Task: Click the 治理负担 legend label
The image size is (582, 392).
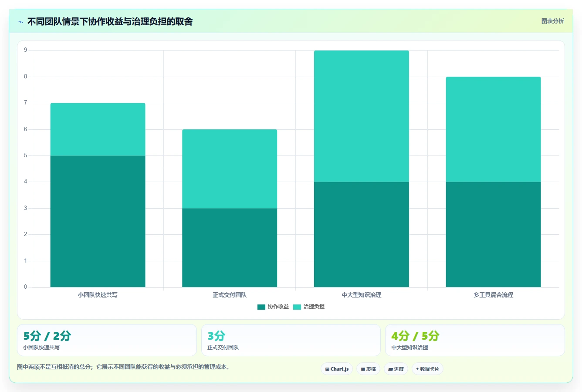Action: (314, 307)
